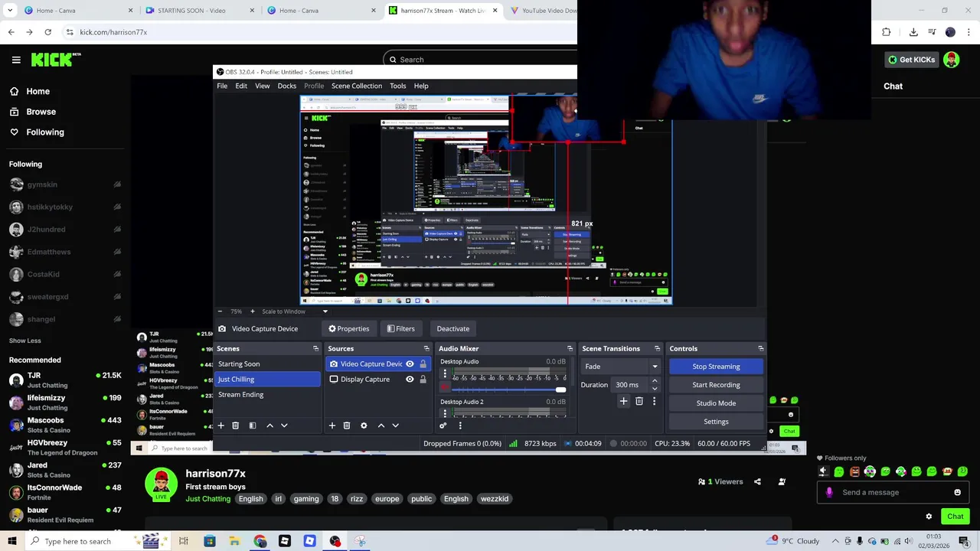The height and width of the screenshot is (551, 980).
Task: Share harrison77x stream via share icon
Action: coord(757,482)
